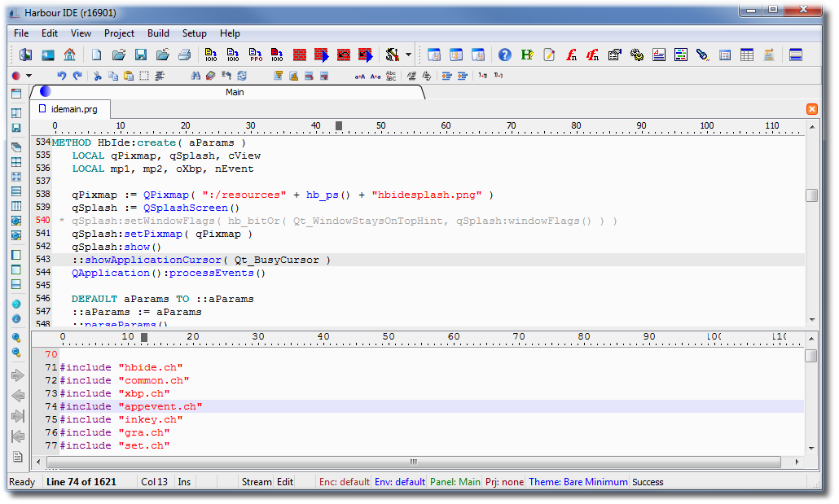Toggle the dashed selection-rectangle icon
This screenshot has width=839, height=504.
143,76
